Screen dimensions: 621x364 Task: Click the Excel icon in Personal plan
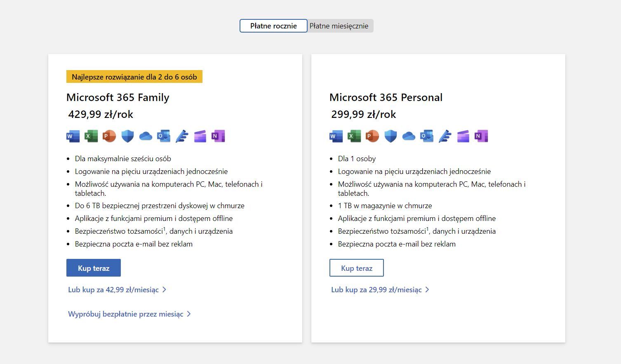click(354, 136)
